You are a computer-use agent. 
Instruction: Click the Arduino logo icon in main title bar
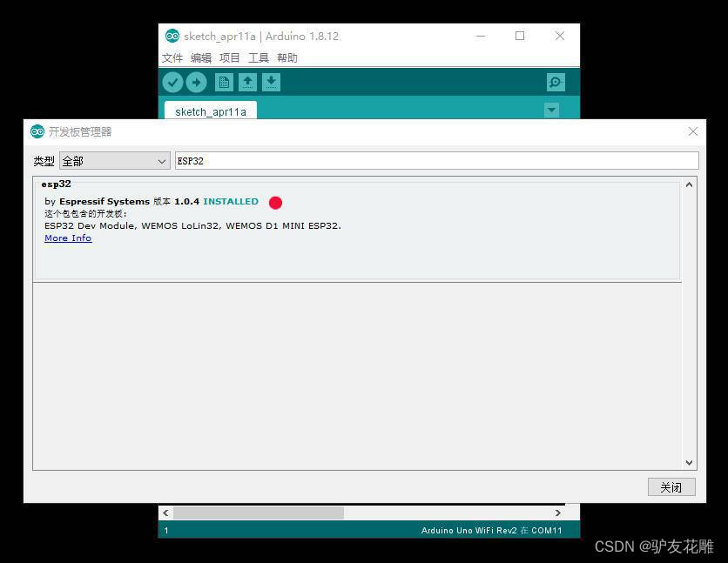pyautogui.click(x=172, y=37)
